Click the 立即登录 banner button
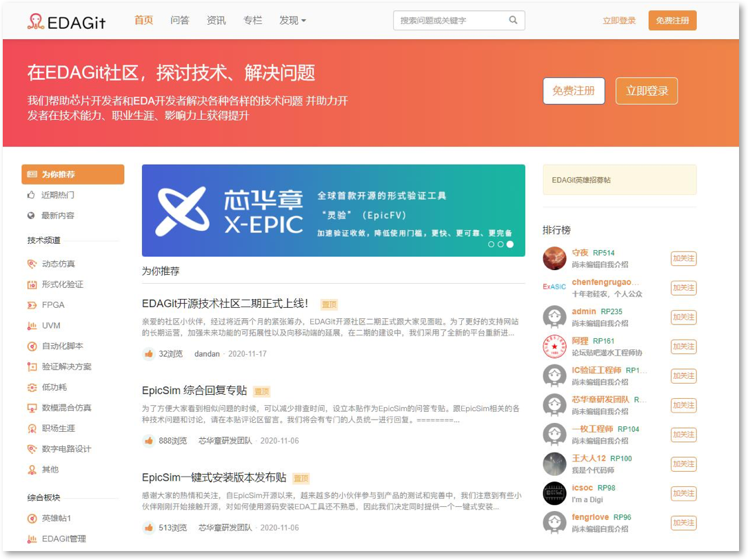748x560 pixels. tap(647, 90)
